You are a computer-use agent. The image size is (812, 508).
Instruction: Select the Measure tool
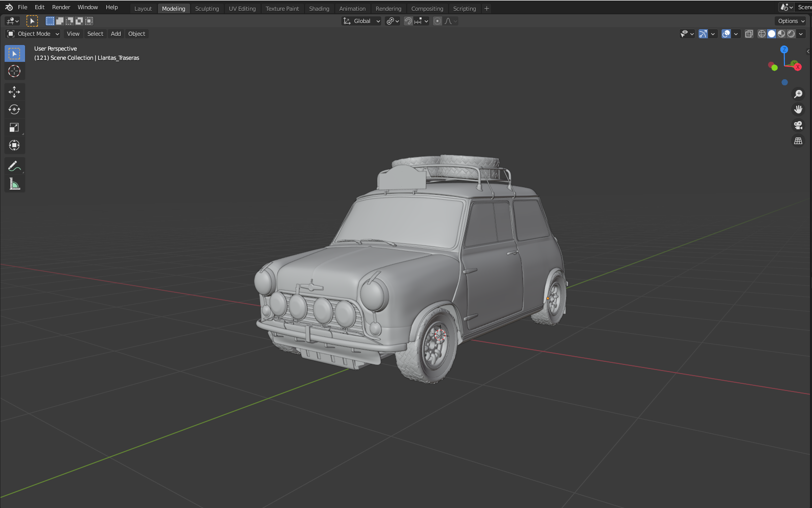click(x=14, y=184)
